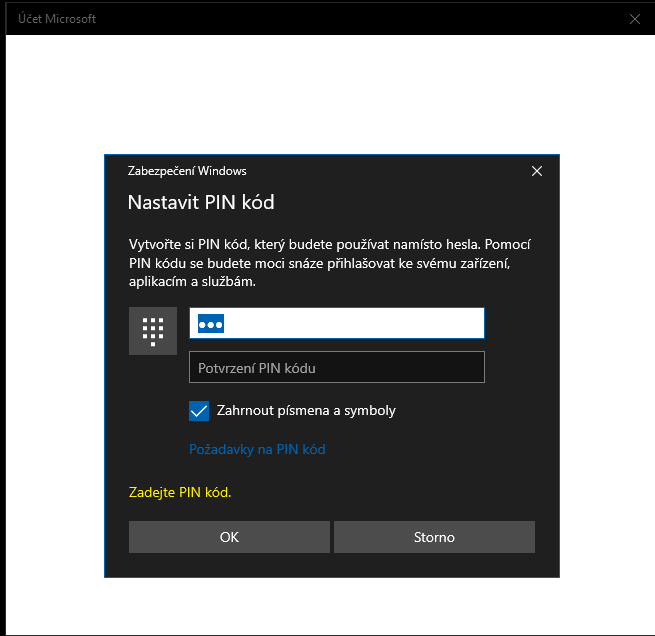Screen dimensions: 655x636
Task: Click the Zahrnout písmena a symboly label
Action: (306, 410)
